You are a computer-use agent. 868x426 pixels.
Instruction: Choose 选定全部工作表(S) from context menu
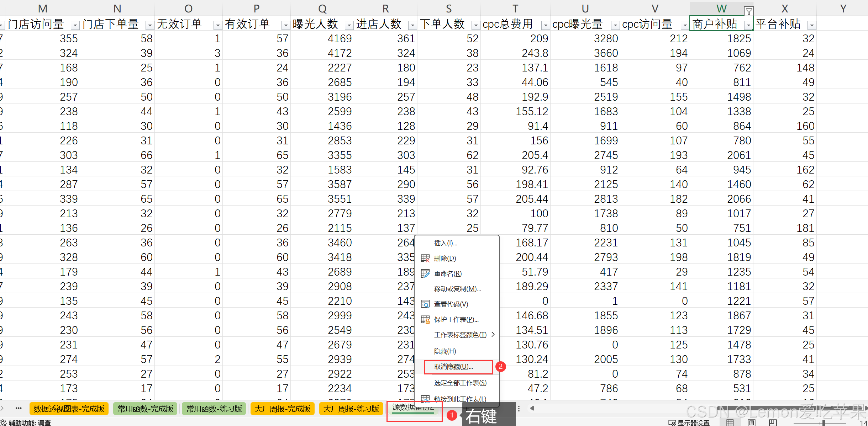tap(457, 383)
